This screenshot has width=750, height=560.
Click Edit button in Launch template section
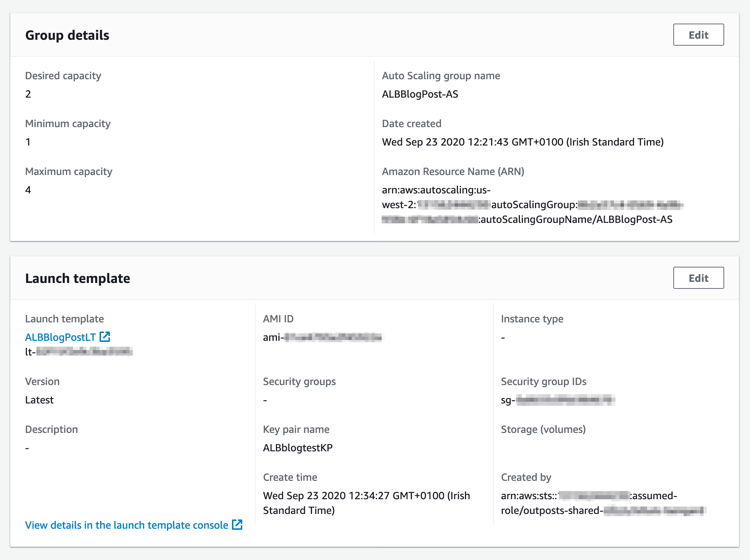point(698,278)
